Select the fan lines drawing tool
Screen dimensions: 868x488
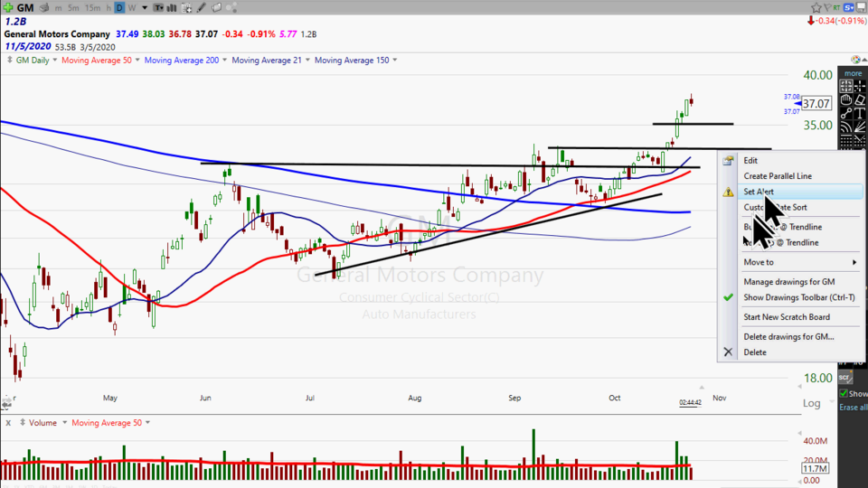pyautogui.click(x=860, y=127)
